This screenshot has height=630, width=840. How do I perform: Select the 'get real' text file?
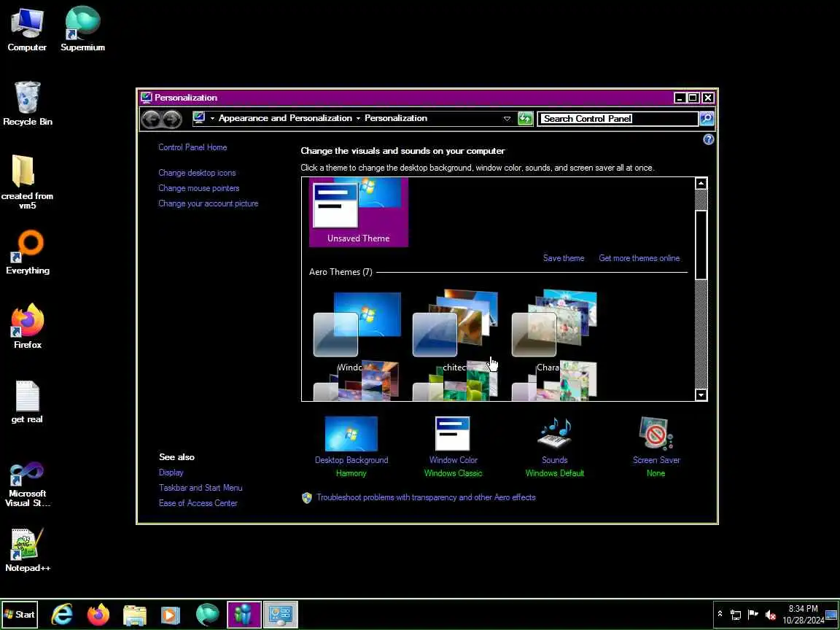pyautogui.click(x=27, y=402)
